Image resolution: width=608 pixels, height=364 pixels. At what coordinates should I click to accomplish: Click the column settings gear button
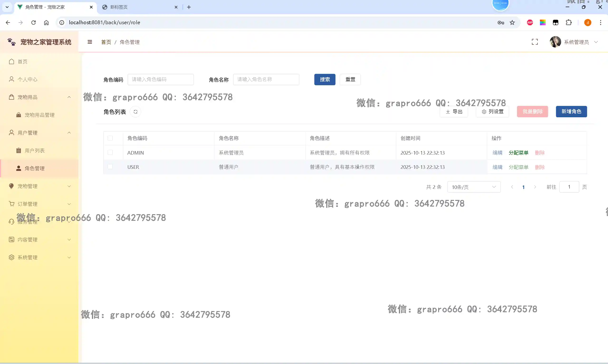click(493, 112)
